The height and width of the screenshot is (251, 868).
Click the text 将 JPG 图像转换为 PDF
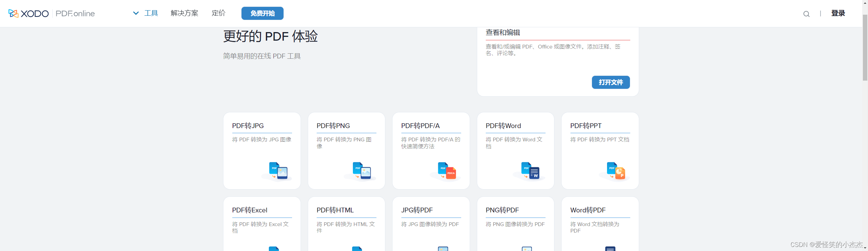point(430,224)
